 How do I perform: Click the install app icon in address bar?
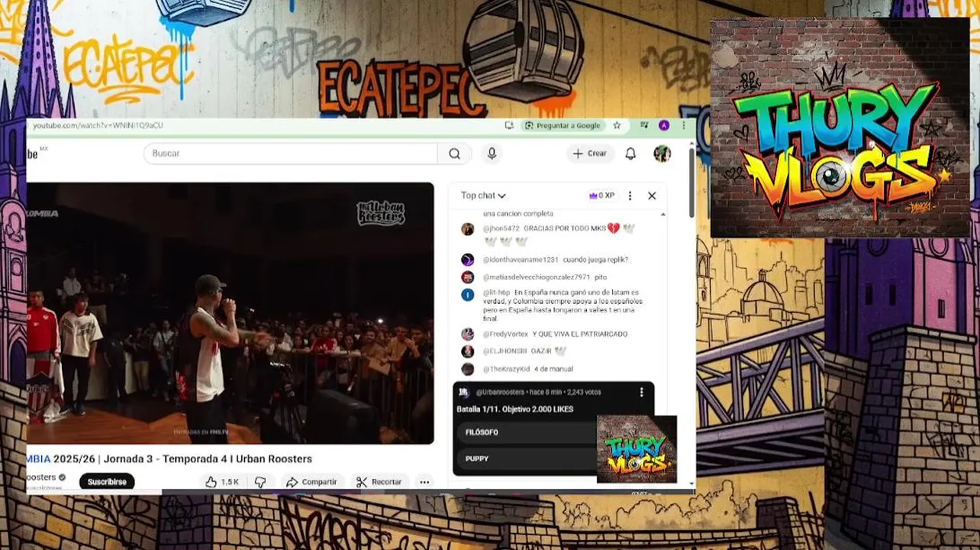[x=509, y=125]
